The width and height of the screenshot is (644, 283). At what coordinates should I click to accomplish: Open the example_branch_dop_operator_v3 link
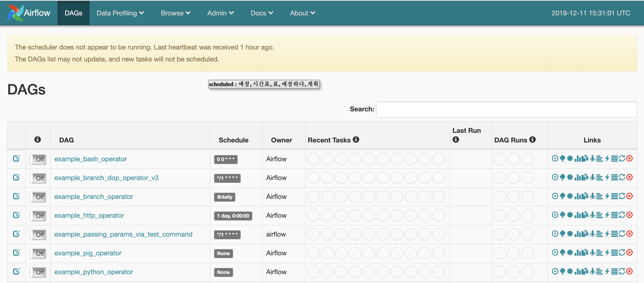[x=106, y=178]
